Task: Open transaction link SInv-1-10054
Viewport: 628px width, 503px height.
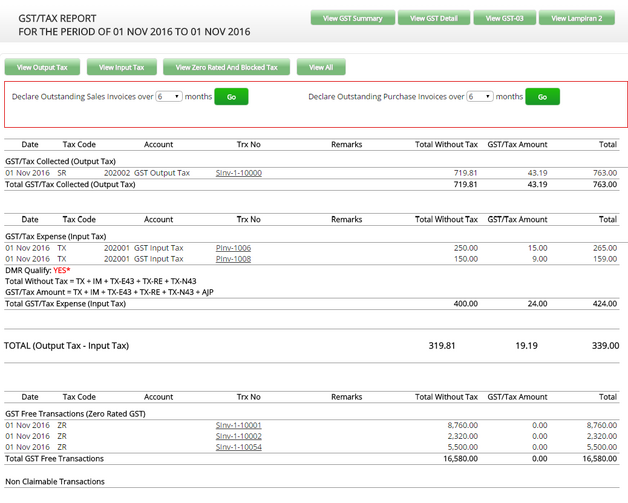Action: pos(239,447)
